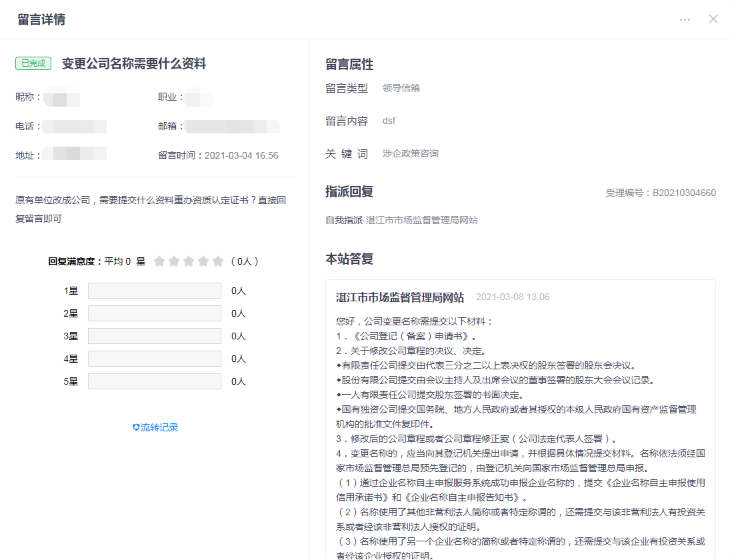
Task: Click the 4星 rating progress bar
Action: tap(154, 359)
